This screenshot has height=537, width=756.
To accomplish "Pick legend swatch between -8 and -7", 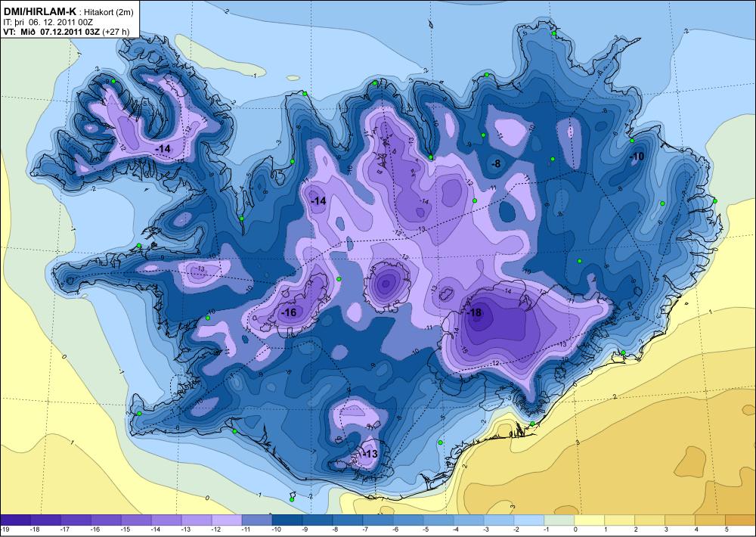I will pos(348,520).
